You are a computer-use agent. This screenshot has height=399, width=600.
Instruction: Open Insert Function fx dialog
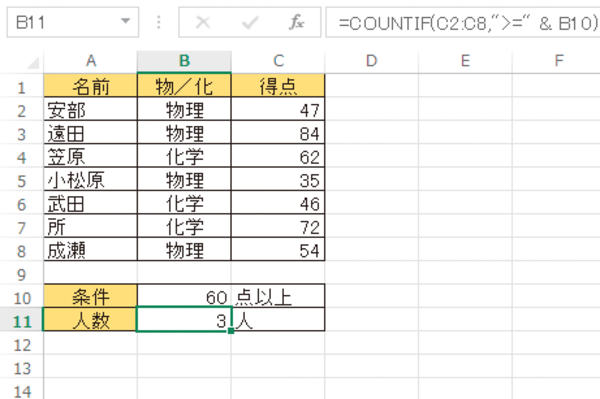coord(297,23)
